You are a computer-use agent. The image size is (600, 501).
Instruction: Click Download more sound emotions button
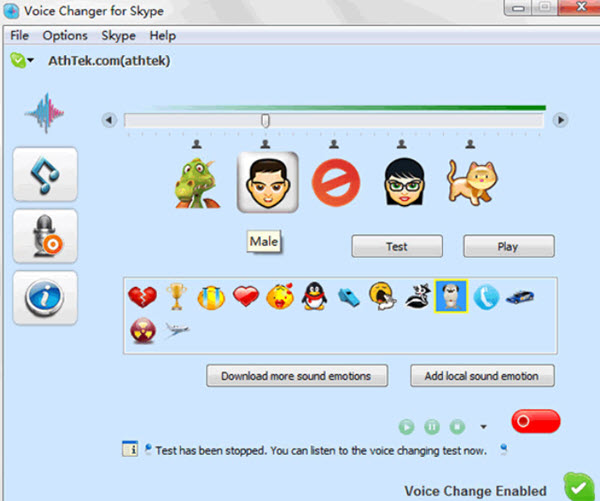[x=297, y=375]
